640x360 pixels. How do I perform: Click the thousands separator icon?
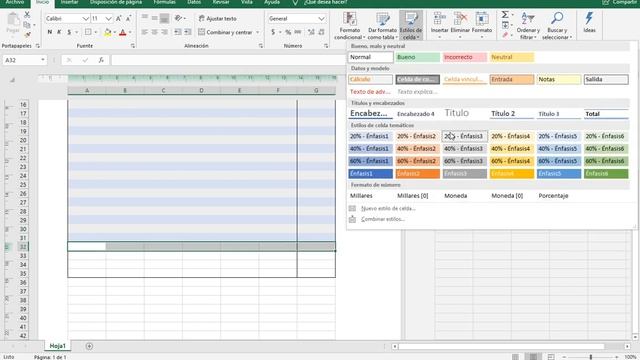click(x=298, y=32)
